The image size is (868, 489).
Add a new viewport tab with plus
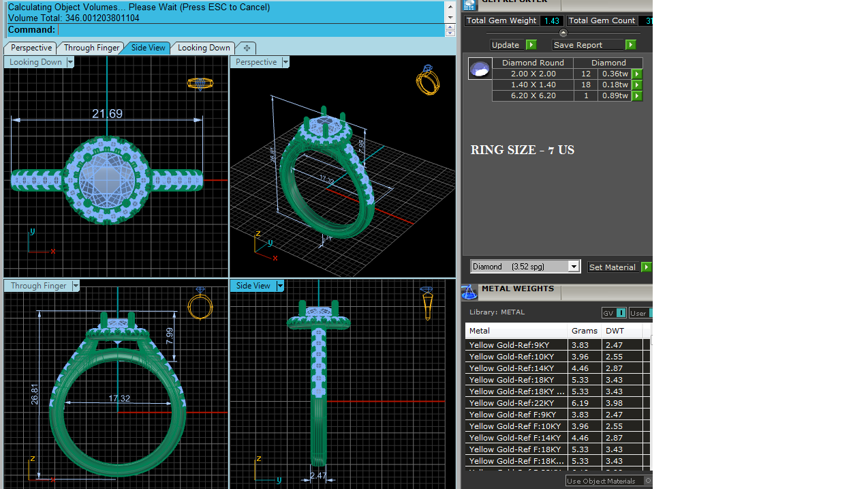(x=247, y=48)
